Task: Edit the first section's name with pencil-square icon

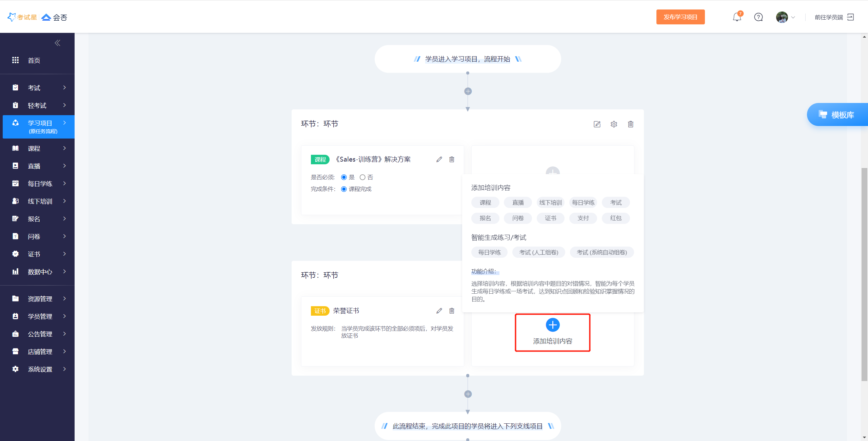Action: pos(597,124)
